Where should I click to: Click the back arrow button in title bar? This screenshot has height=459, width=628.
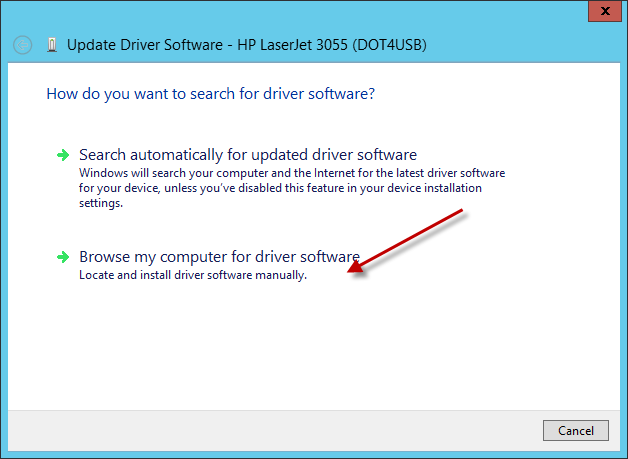pyautogui.click(x=23, y=45)
